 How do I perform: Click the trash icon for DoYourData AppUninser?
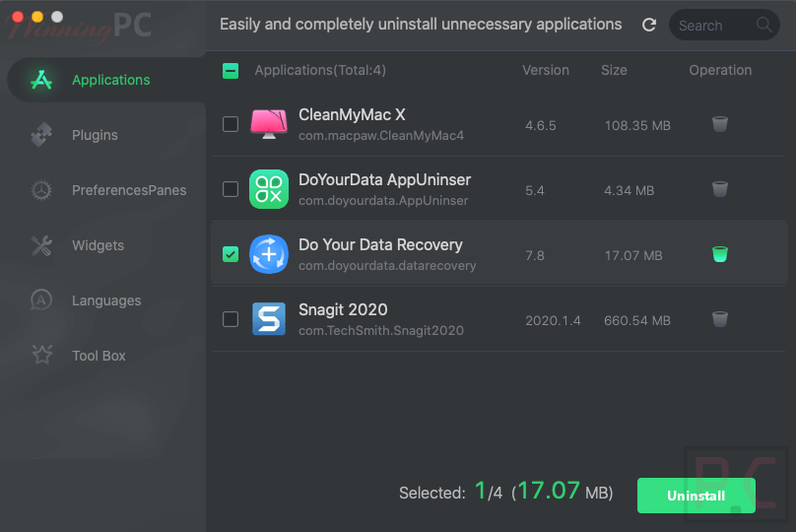tap(720, 189)
